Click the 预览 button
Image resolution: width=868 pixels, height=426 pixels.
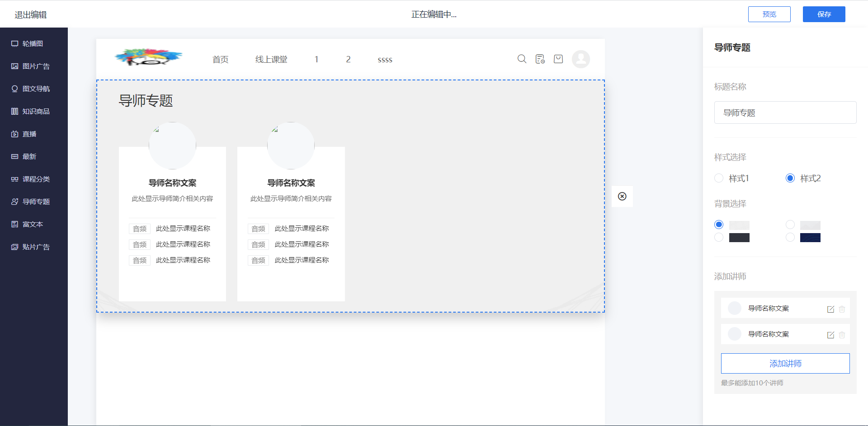point(769,14)
